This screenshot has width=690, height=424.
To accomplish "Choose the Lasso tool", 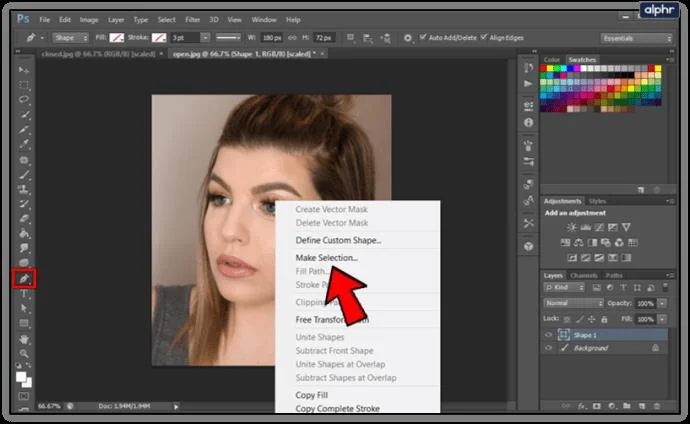I will point(24,99).
